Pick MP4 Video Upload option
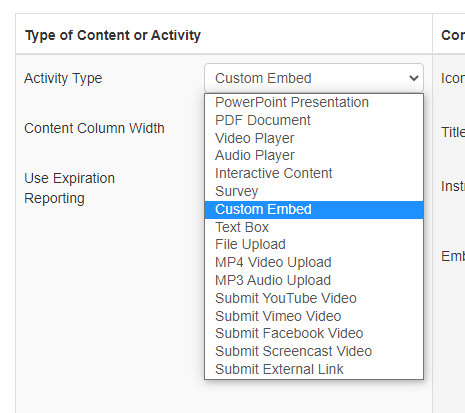 (x=314, y=262)
